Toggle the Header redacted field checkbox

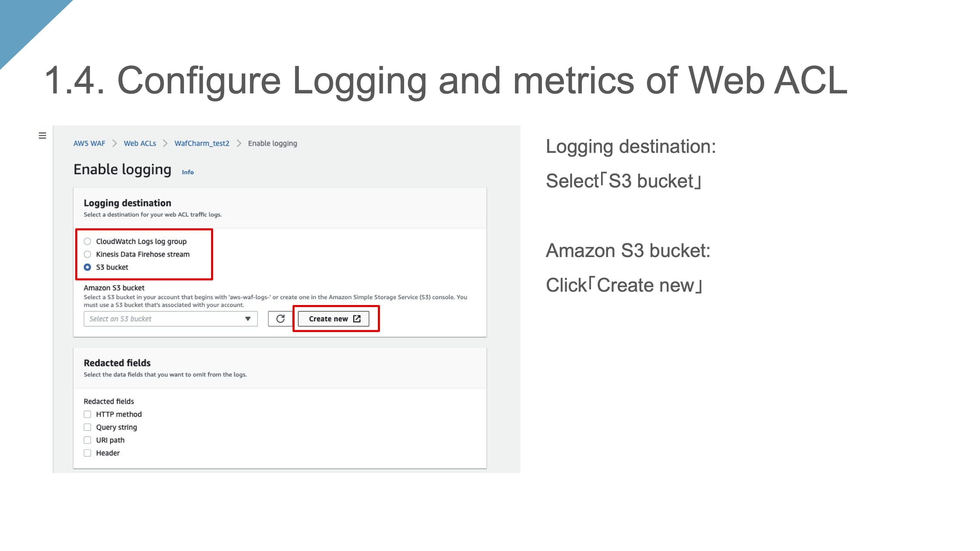coord(88,453)
